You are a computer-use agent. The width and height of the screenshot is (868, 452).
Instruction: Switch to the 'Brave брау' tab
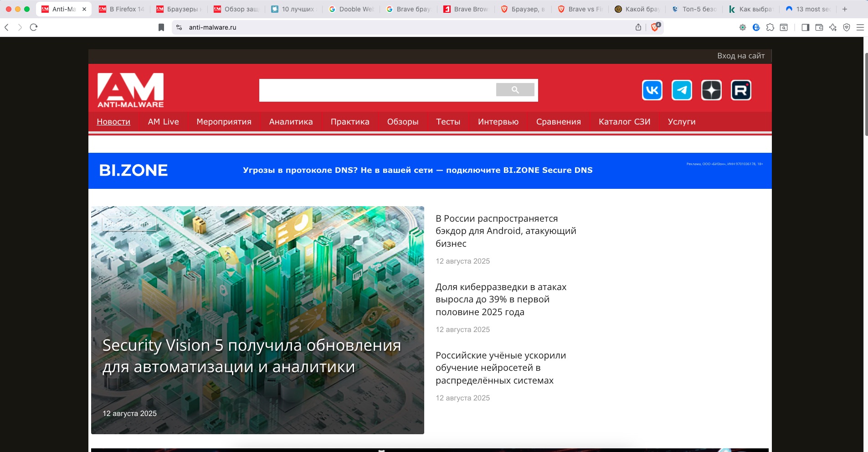pos(408,9)
